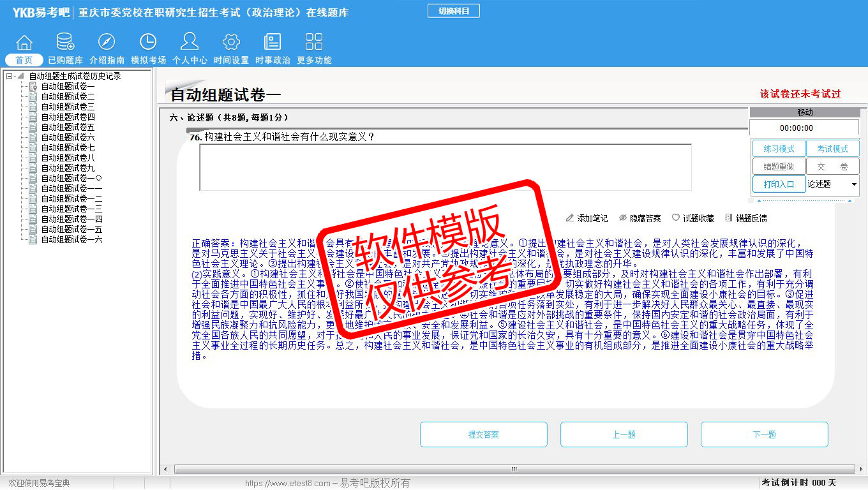Select 自动组题试卷一三 in the tree
The width and height of the screenshot is (868, 490).
(x=71, y=209)
